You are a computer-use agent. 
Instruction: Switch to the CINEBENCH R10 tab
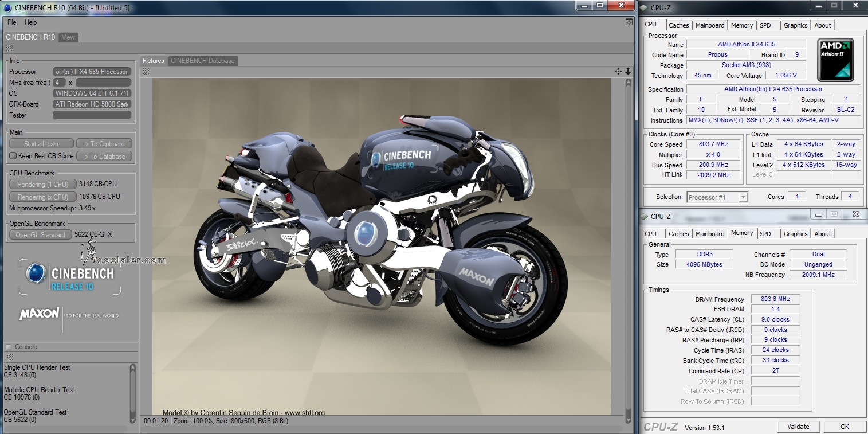30,37
